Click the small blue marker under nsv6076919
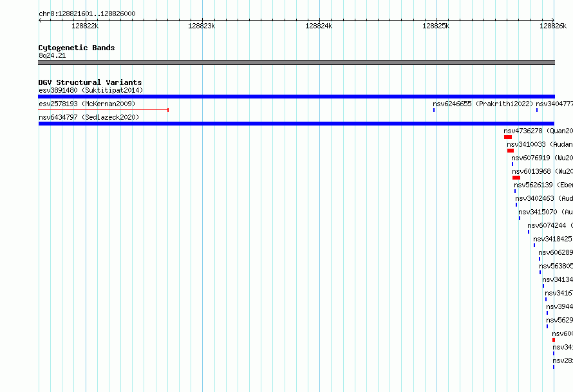Screen dimensions: 573x392 [x=512, y=164]
